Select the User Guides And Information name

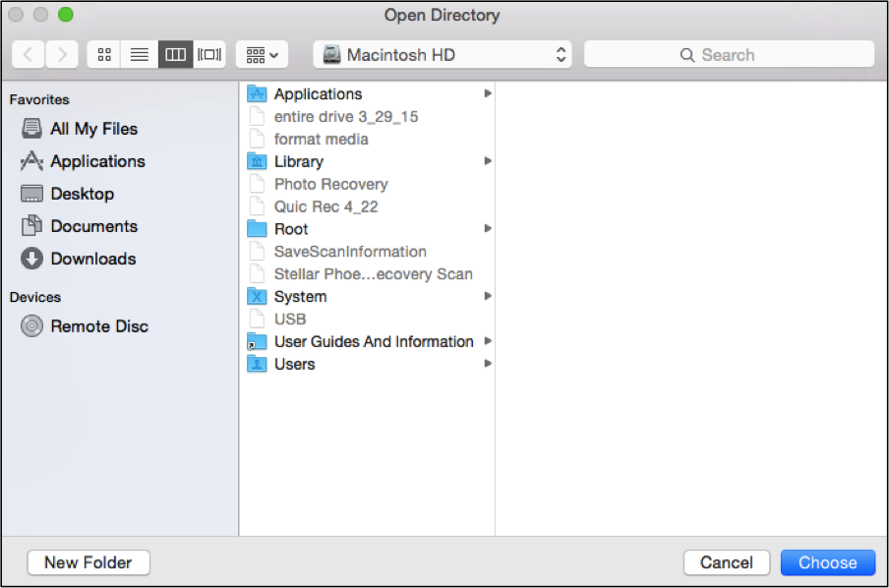pos(375,342)
